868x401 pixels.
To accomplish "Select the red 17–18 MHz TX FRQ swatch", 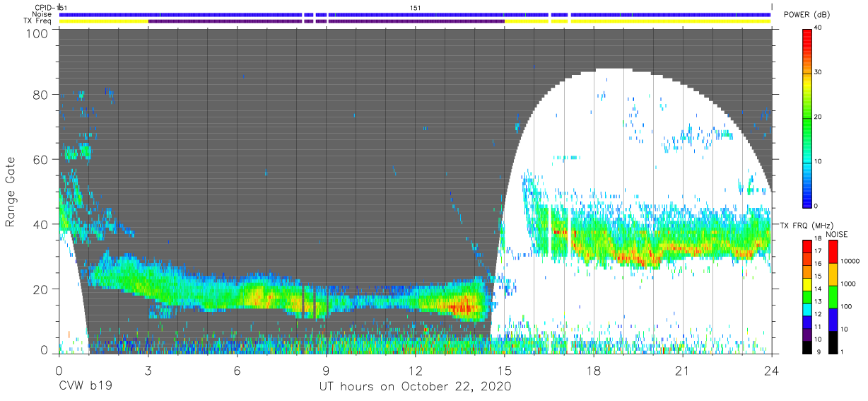I will click(807, 247).
